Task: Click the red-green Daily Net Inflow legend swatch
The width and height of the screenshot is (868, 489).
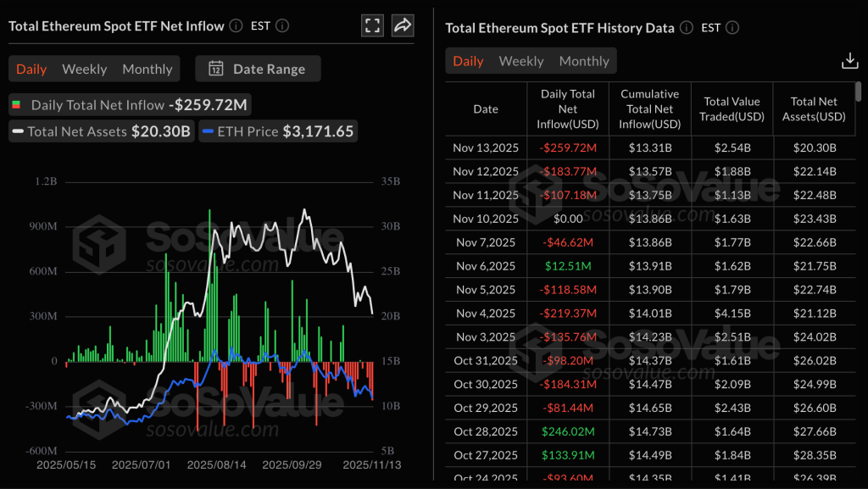Action: [15, 106]
